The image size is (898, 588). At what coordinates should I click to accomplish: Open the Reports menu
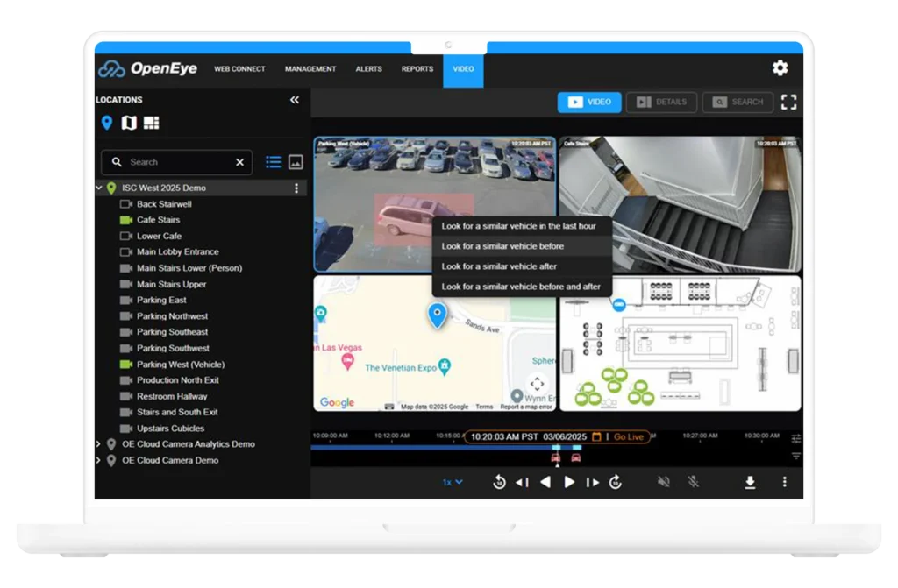point(417,68)
